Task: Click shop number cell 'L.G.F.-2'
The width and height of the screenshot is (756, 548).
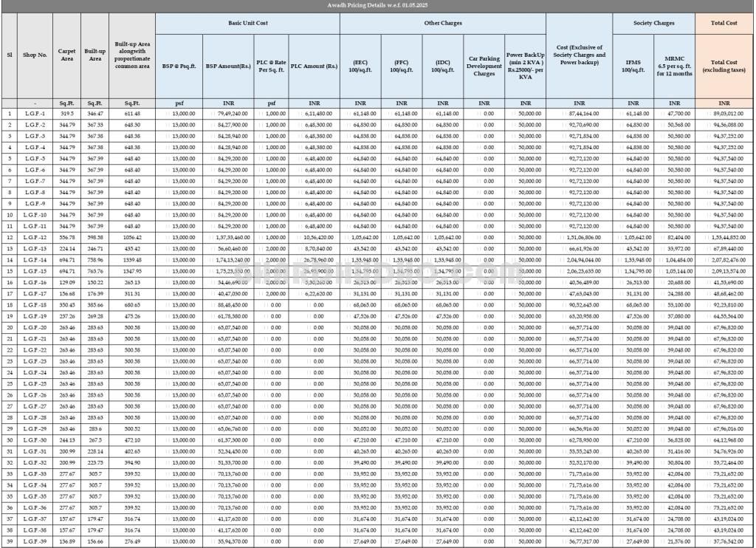Action: pyautogui.click(x=35, y=125)
